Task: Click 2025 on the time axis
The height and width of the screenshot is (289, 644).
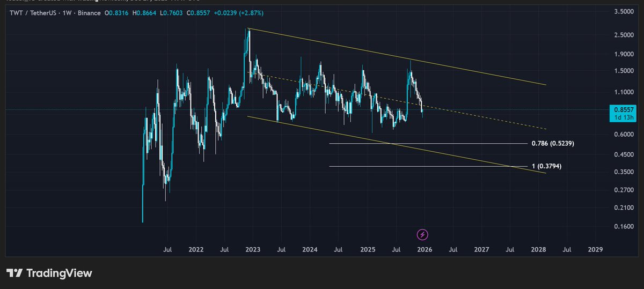Action: [x=367, y=250]
